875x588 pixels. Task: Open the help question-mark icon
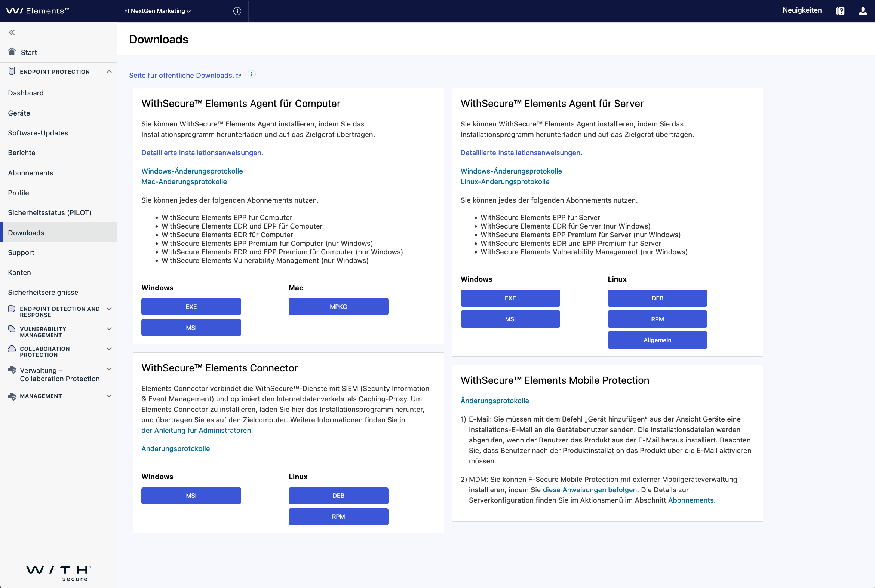(840, 11)
